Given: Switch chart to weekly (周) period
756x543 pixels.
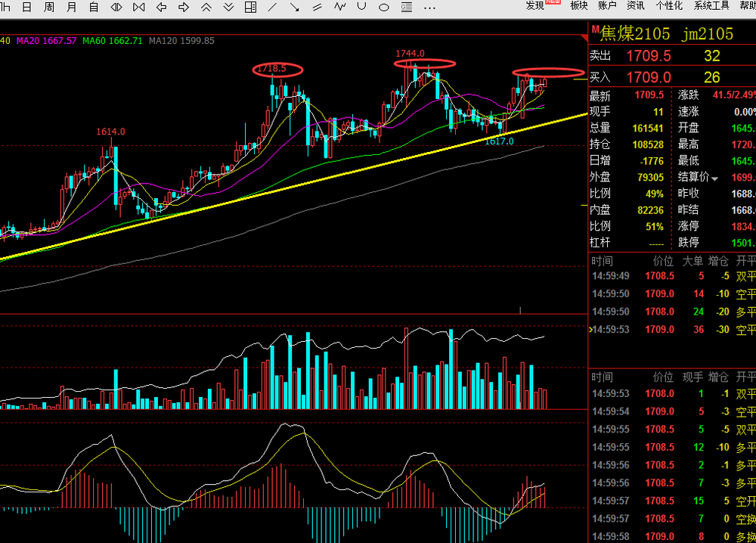Looking at the screenshot, I should 49,8.
